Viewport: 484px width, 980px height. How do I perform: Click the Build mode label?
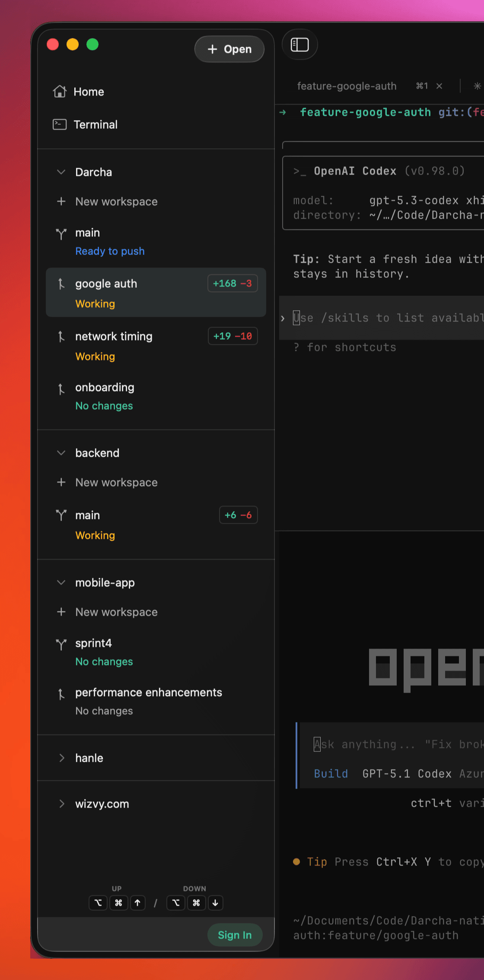pos(331,773)
